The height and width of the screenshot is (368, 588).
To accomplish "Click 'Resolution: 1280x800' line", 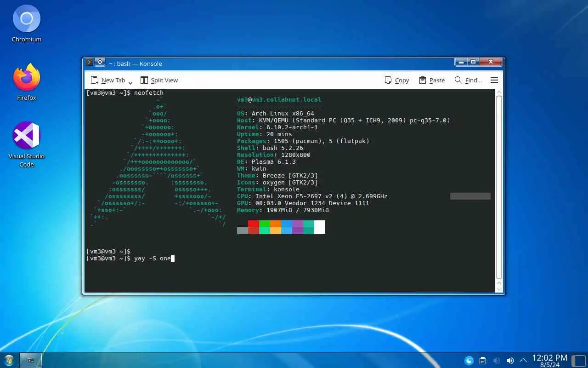I will click(274, 155).
